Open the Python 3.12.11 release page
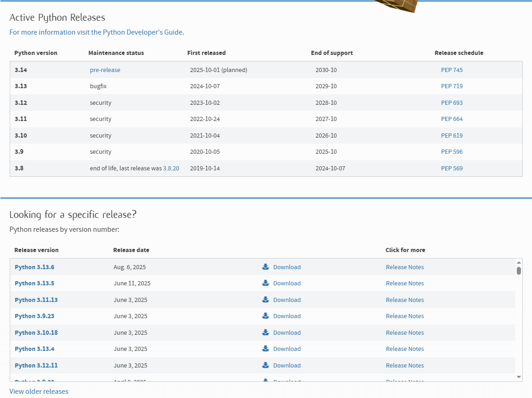This screenshot has width=532, height=398. pos(36,365)
